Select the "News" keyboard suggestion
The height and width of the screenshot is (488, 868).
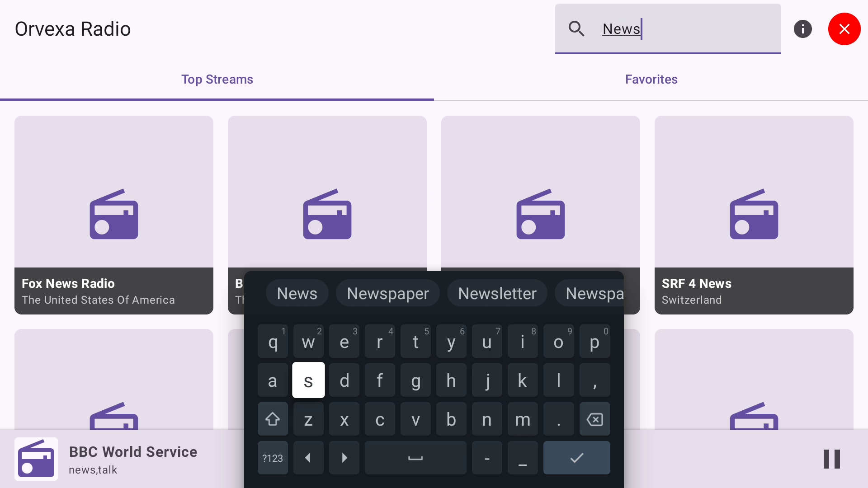pyautogui.click(x=297, y=294)
